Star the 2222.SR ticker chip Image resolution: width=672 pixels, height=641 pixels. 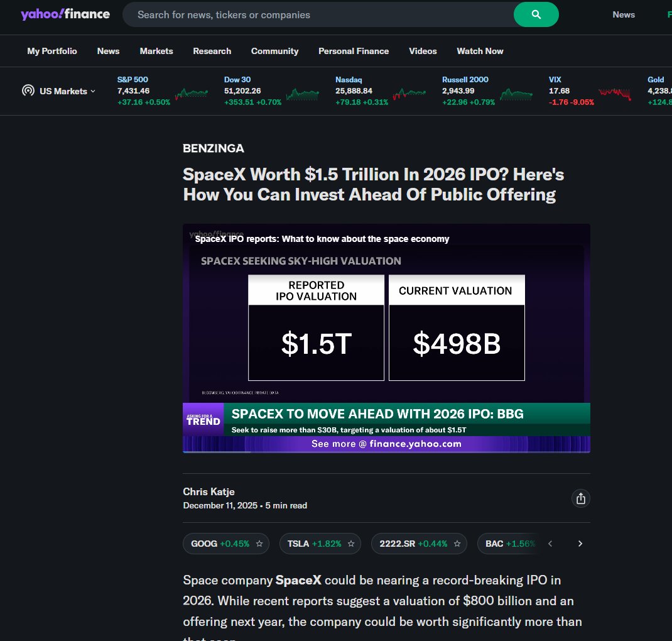coord(457,544)
